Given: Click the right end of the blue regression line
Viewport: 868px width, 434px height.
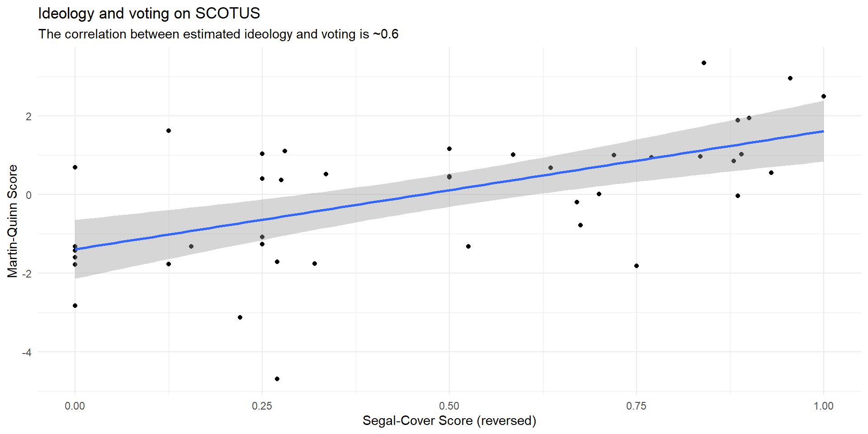Looking at the screenshot, I should [823, 132].
